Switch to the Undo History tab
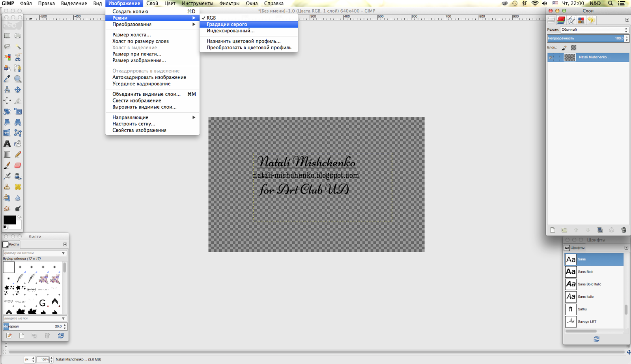631x364 pixels. point(591,20)
